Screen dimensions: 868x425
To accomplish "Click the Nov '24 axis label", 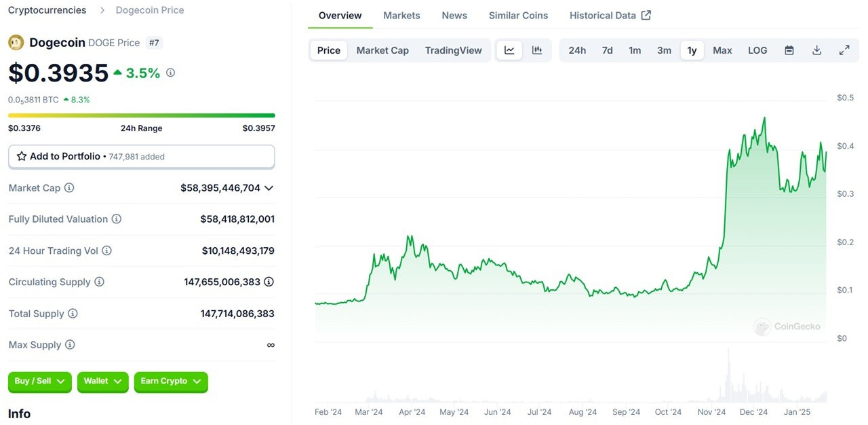I will coord(711,412).
